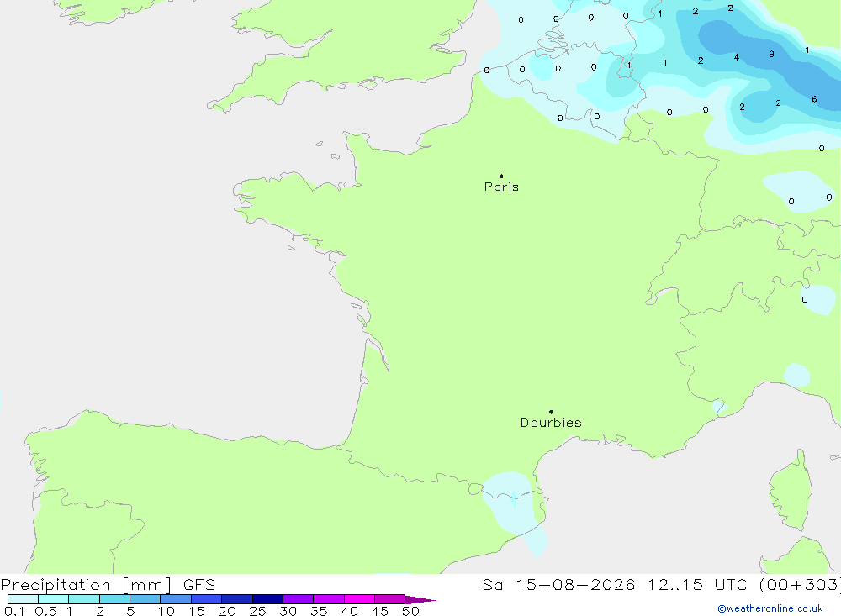This screenshot has height=616, width=841.
Task: Click the 'Sa 15-08-2026' date text
Action: point(559,585)
